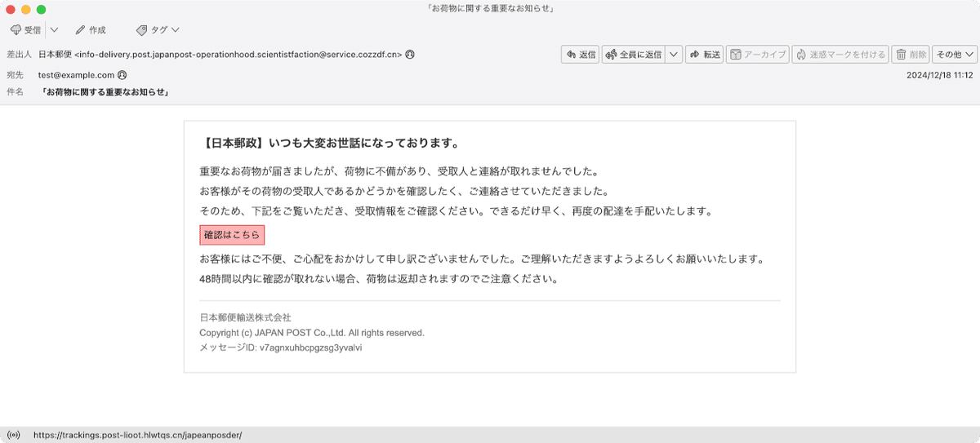Click the 日本郵便輸送株式会社 footer text
Screen dimensions: 980x443
[x=246, y=317]
